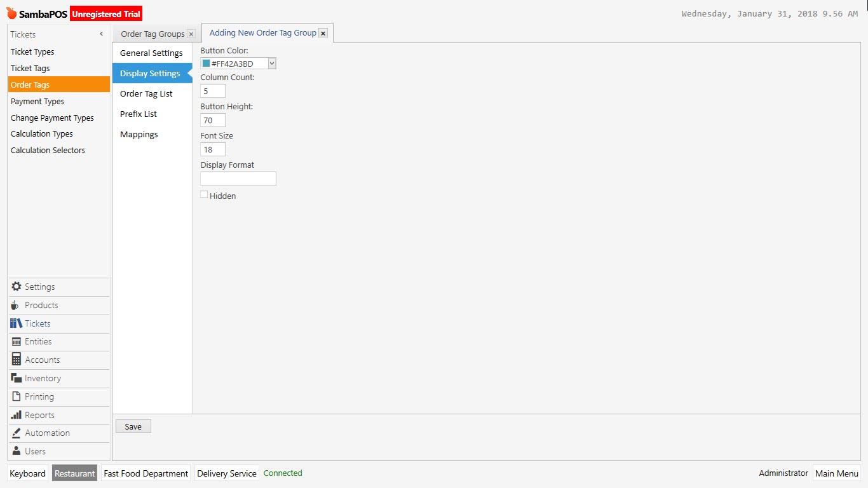
Task: Click inside the Display Format field
Action: tap(238, 179)
